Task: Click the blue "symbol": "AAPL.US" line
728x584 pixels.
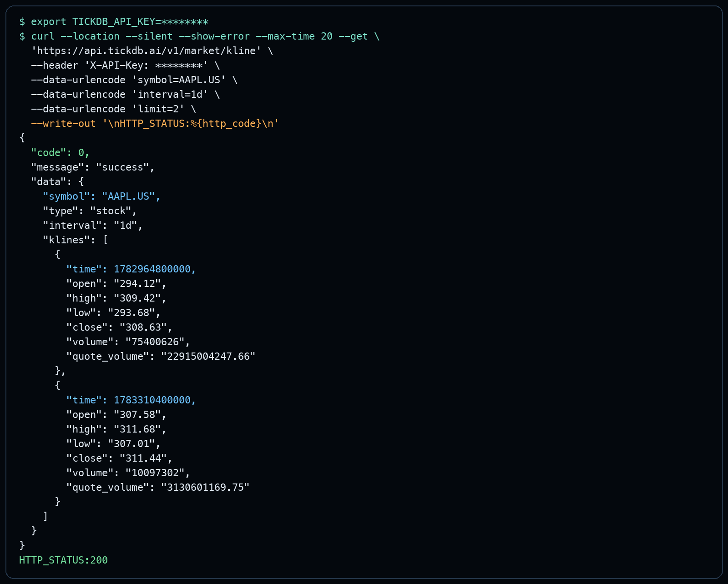Action: 102,196
